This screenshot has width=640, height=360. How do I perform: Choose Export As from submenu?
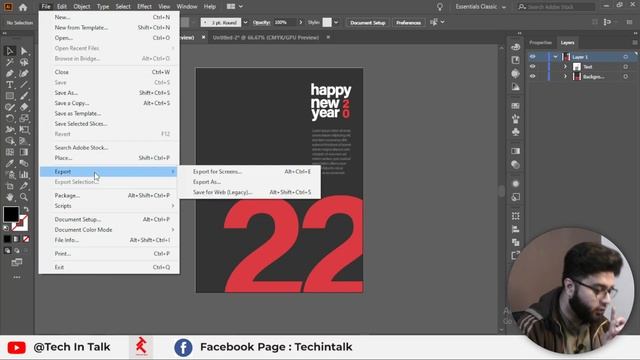pyautogui.click(x=250, y=182)
